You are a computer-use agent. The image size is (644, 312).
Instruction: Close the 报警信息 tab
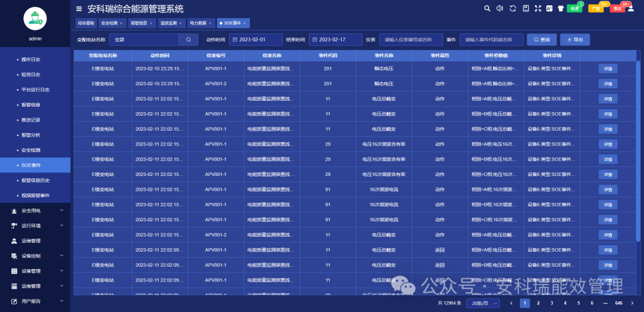(x=151, y=23)
